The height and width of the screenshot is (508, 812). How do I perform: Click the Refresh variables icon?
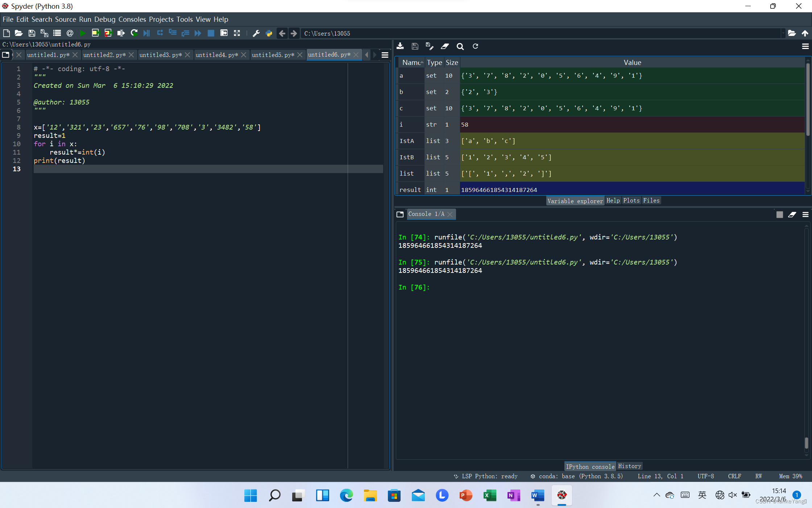pos(475,46)
